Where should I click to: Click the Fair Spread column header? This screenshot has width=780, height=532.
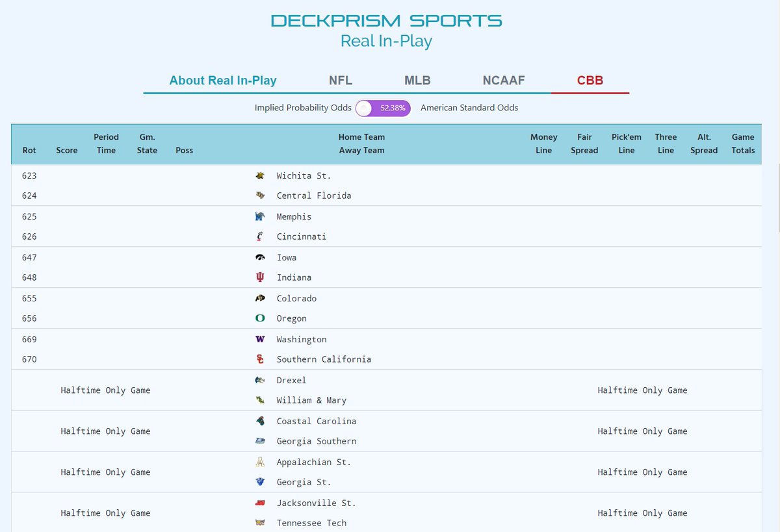584,144
